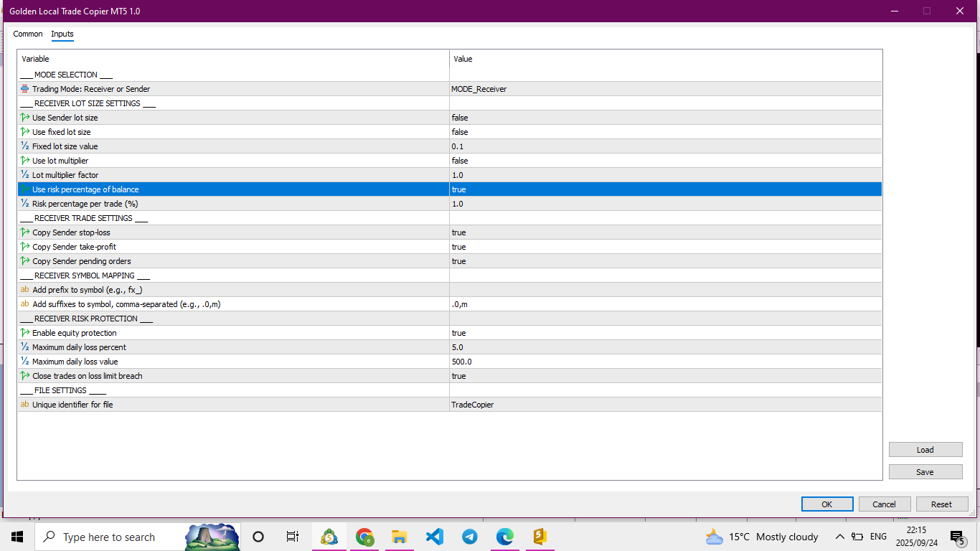Click the ENG language indicator
The image size is (980, 551).
click(x=878, y=537)
